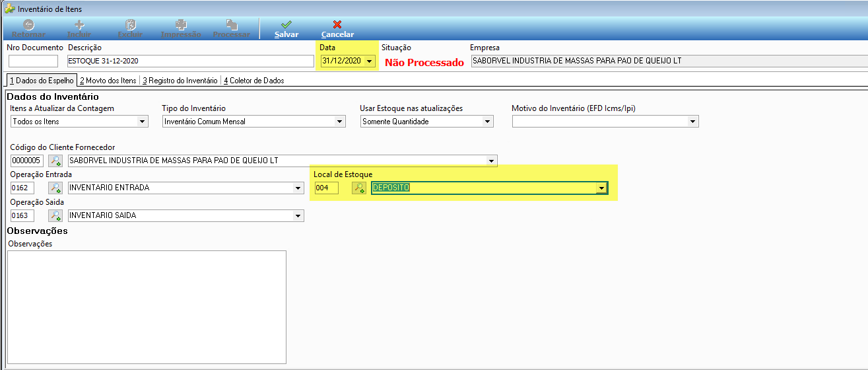
Task: Click the Local de Estoque code field 004
Action: (327, 188)
